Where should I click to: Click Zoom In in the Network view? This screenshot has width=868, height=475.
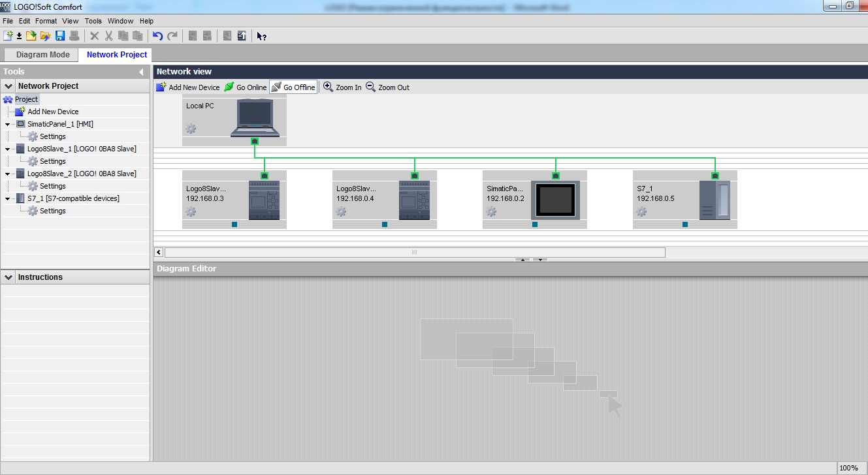(342, 87)
